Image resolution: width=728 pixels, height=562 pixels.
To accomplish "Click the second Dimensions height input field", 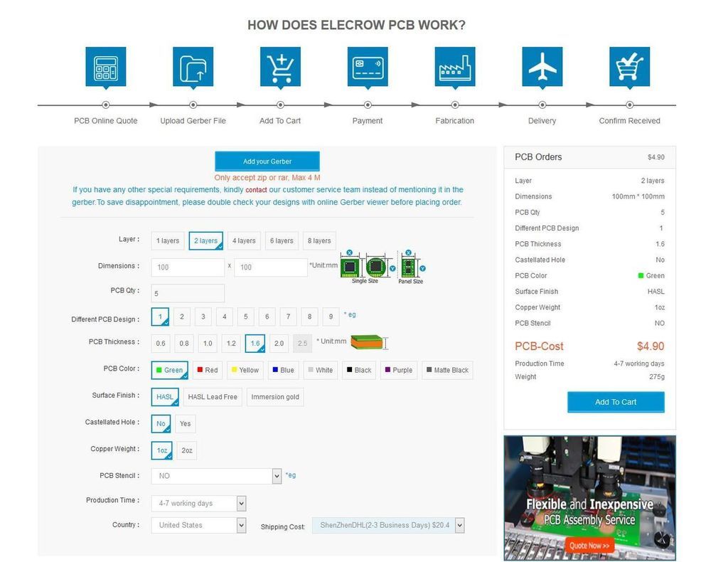I will 271,267.
